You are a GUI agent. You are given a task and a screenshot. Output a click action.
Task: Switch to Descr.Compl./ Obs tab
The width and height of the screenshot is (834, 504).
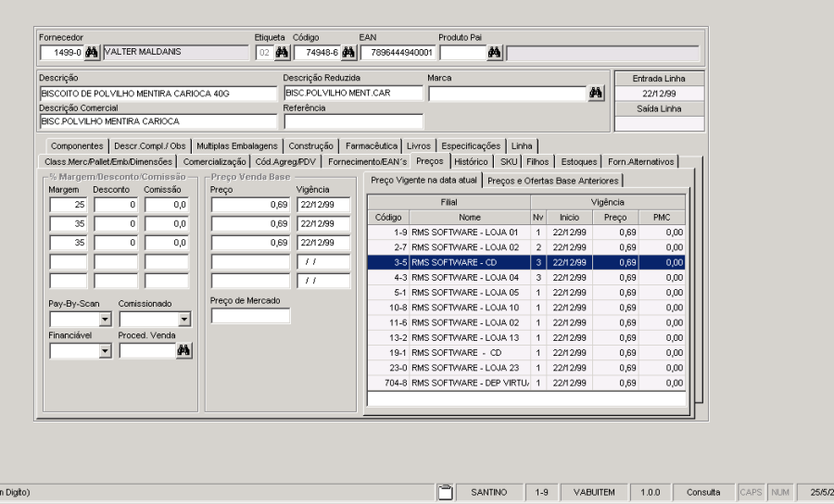coord(150,146)
